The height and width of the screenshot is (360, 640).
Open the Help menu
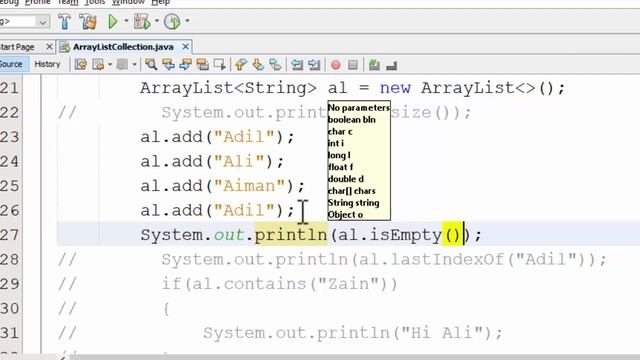tap(160, 2)
